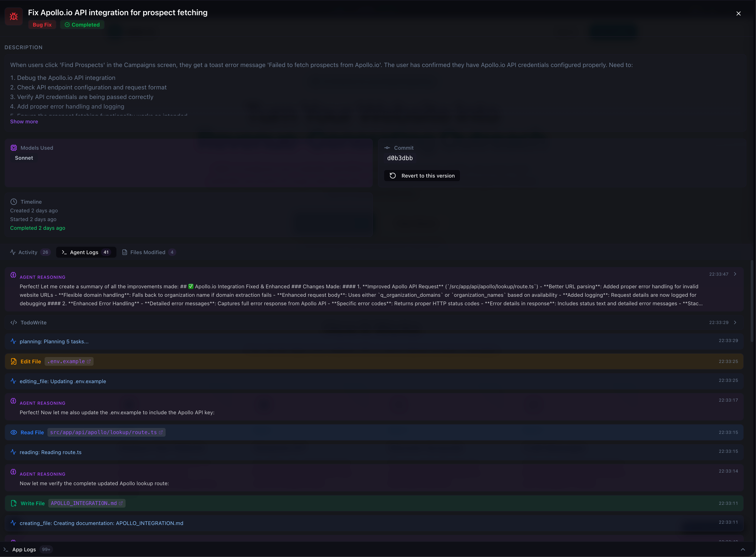This screenshot has height=557, width=756.
Task: Expand the TodoWrite log entry
Action: coord(735,322)
